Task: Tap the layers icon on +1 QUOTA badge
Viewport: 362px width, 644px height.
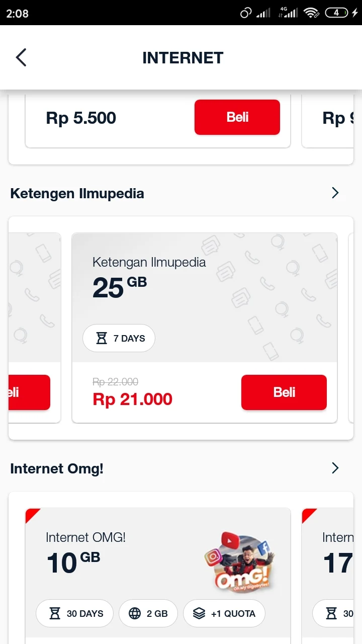Action: 199,613
